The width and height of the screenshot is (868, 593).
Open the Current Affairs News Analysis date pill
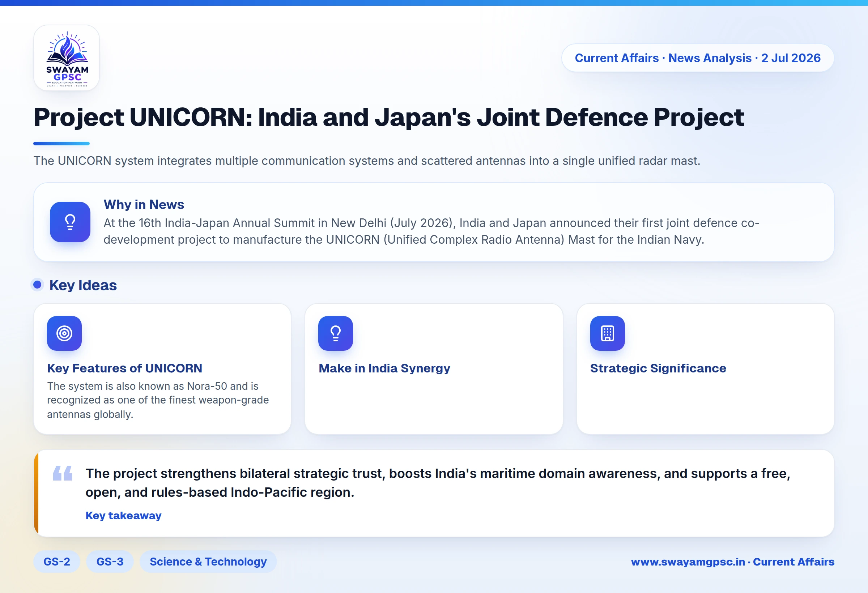(x=698, y=58)
